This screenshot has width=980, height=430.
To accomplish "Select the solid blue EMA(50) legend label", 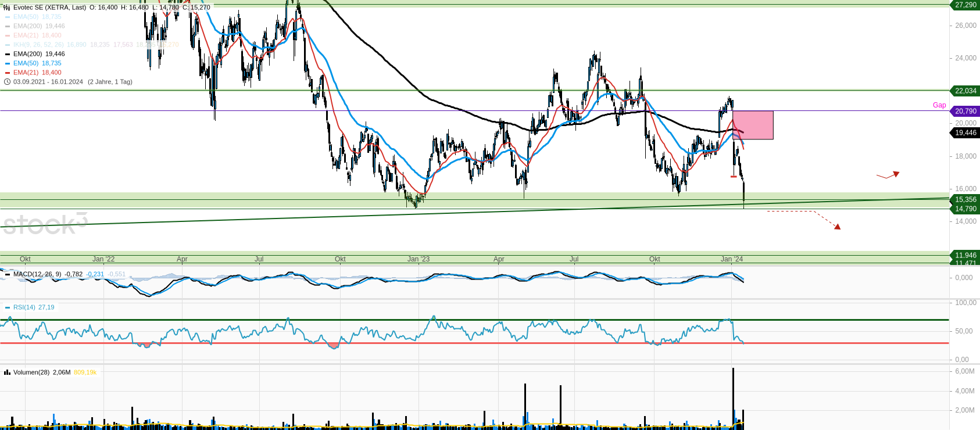I will [26, 63].
